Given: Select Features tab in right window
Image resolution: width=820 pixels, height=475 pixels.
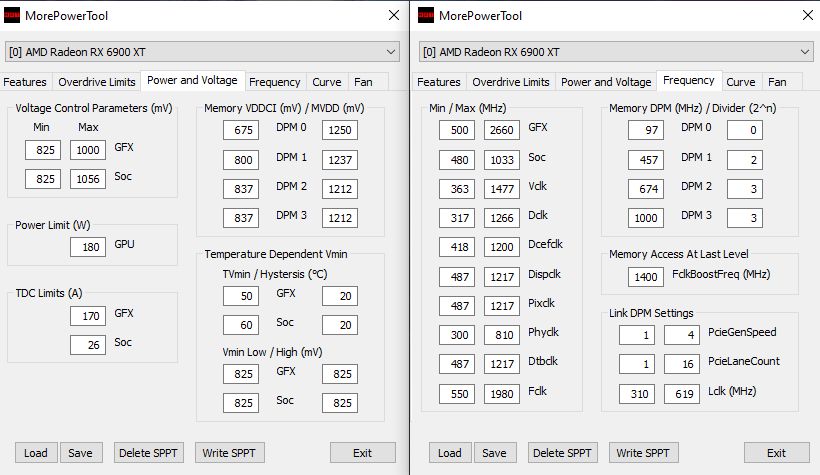Looking at the screenshot, I should click(x=439, y=82).
